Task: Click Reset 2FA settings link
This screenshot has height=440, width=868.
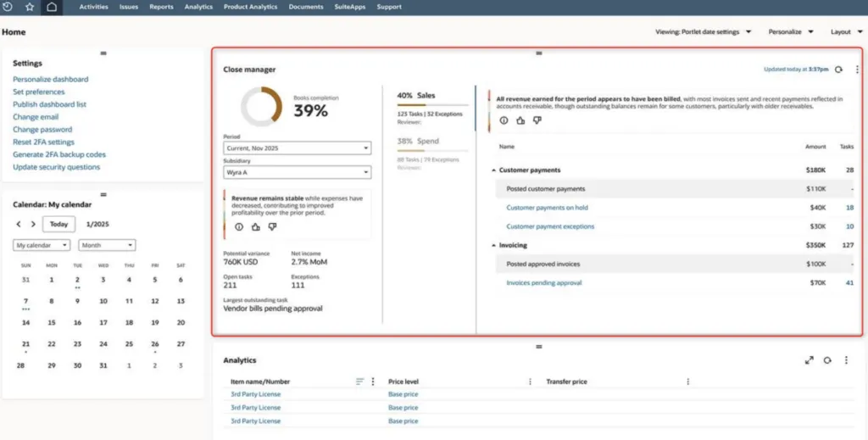Action: coord(43,142)
